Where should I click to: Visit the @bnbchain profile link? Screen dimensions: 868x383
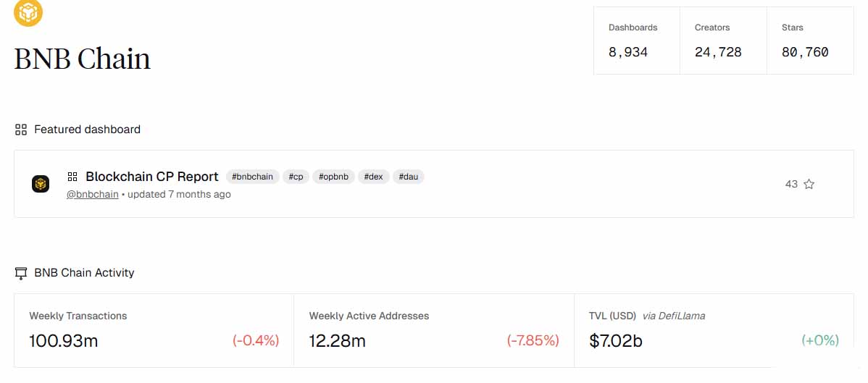tap(93, 194)
